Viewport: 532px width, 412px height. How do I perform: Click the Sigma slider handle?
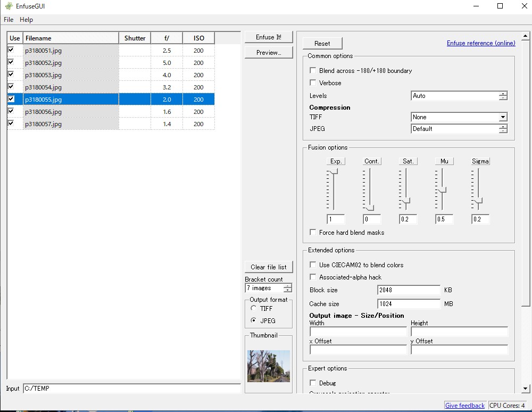(x=478, y=202)
